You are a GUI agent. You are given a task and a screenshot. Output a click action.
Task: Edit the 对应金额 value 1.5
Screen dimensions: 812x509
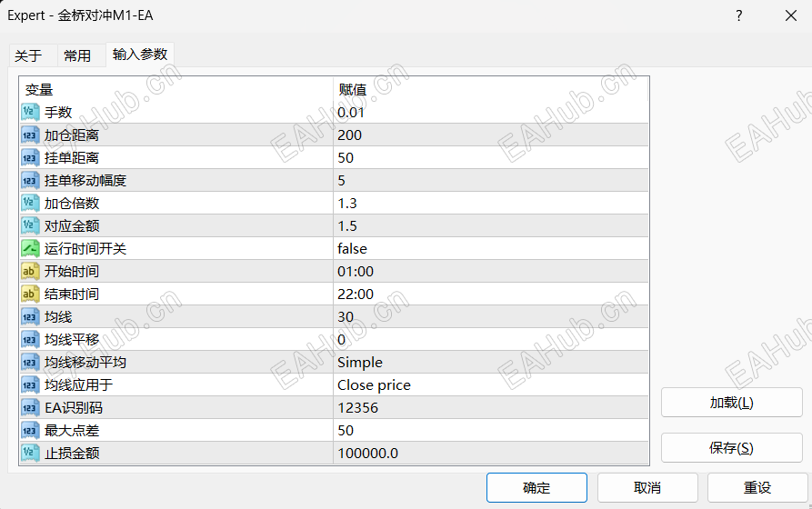490,226
